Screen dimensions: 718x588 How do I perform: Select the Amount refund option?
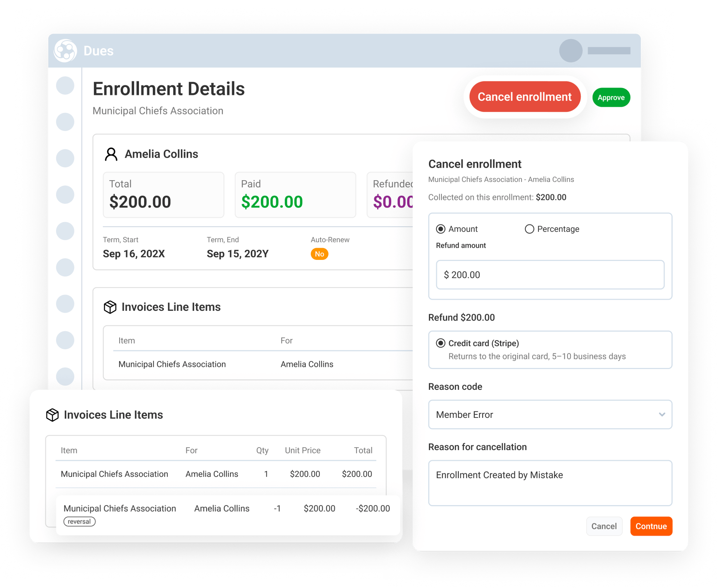[440, 229]
